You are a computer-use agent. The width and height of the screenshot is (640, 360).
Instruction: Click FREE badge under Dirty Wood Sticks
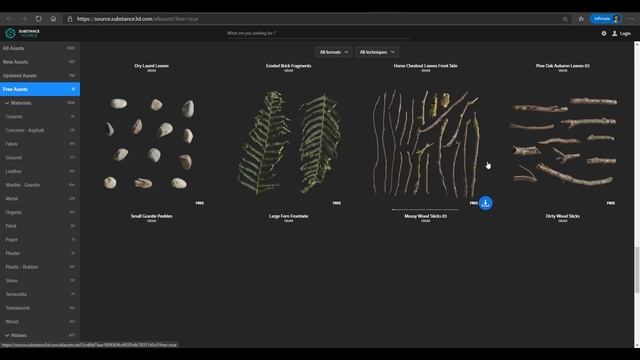pyautogui.click(x=611, y=203)
